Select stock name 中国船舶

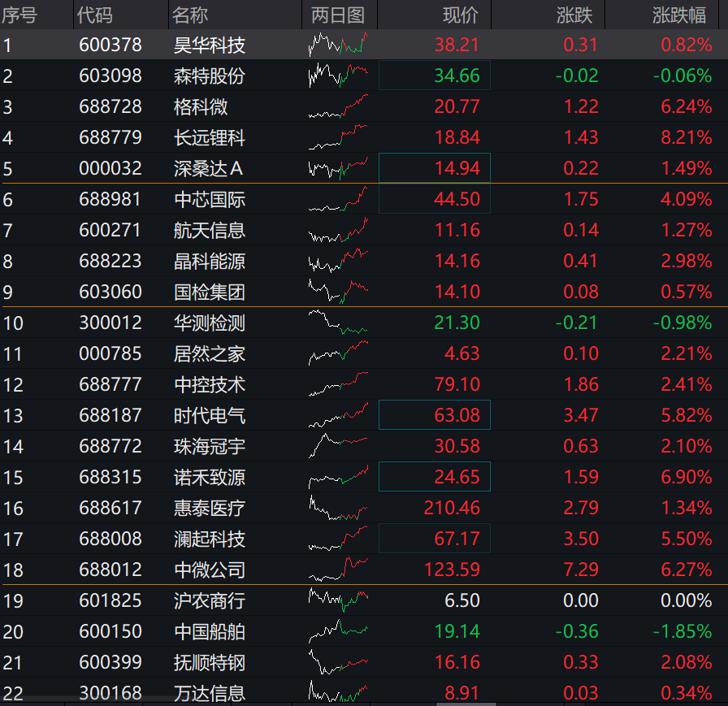pos(210,632)
